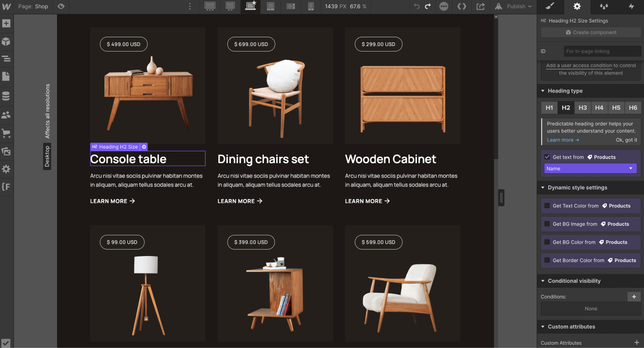Click the ID in-page linking field
The image size is (644, 348).
602,51
